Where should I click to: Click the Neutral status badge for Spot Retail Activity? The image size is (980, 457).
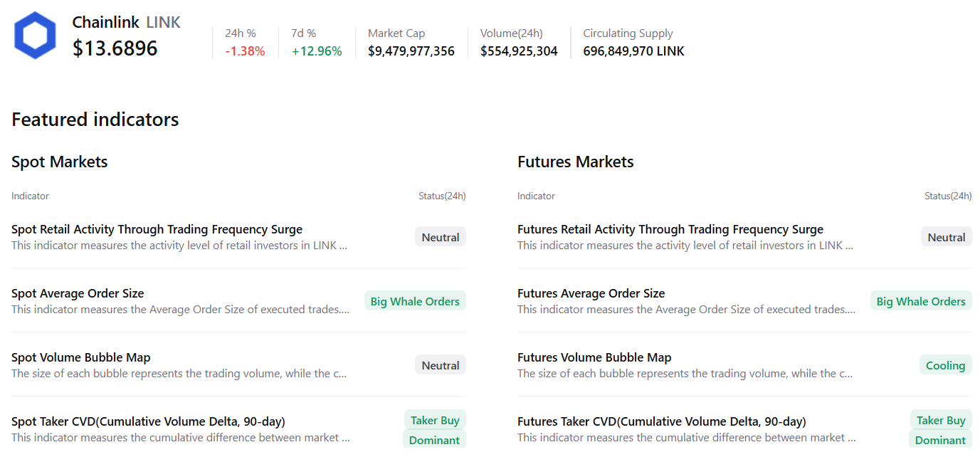pyautogui.click(x=440, y=236)
